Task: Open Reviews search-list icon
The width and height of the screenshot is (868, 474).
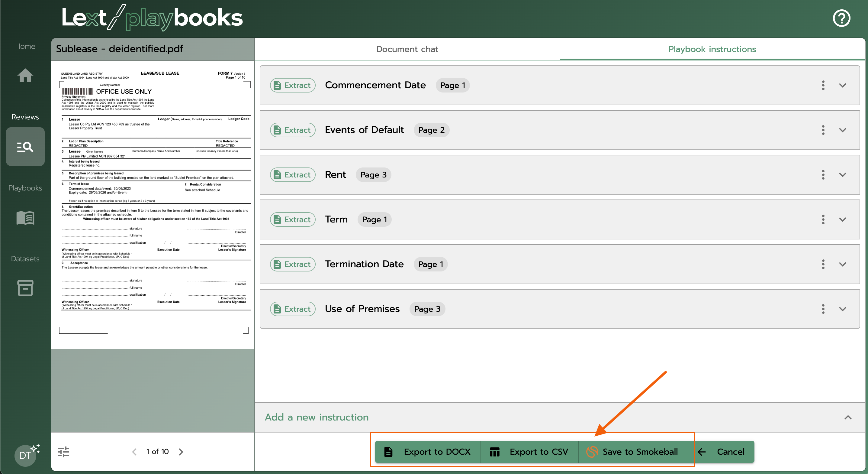Action: [25, 147]
